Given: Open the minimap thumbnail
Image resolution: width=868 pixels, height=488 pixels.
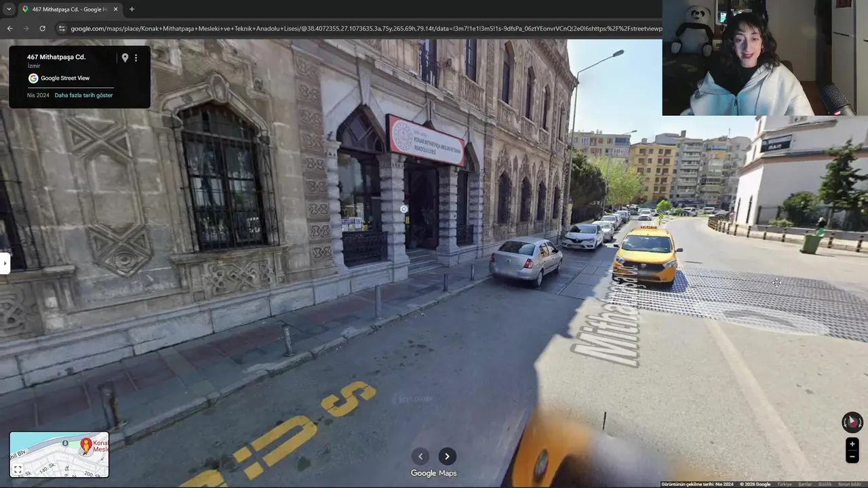Looking at the screenshot, I should point(59,455).
